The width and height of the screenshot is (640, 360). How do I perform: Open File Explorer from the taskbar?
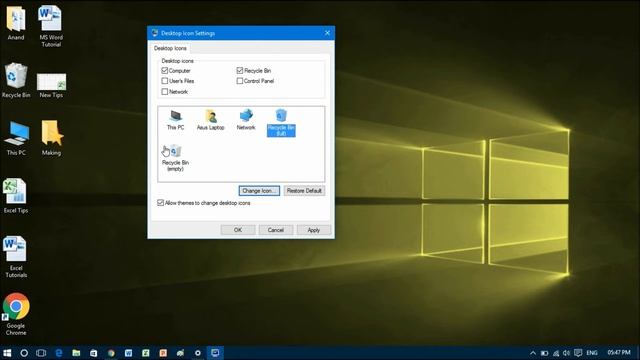pos(76,353)
